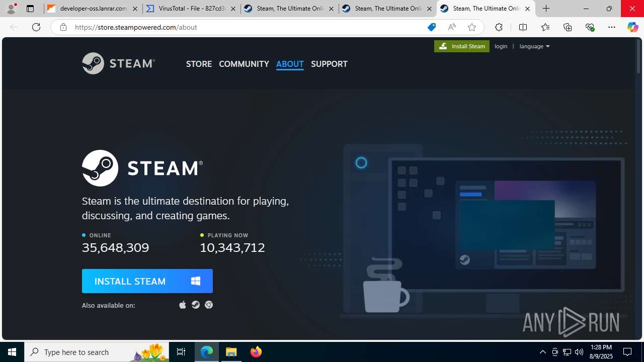The width and height of the screenshot is (644, 362).
Task: Select the ABOUT nav item
Action: (x=290, y=64)
